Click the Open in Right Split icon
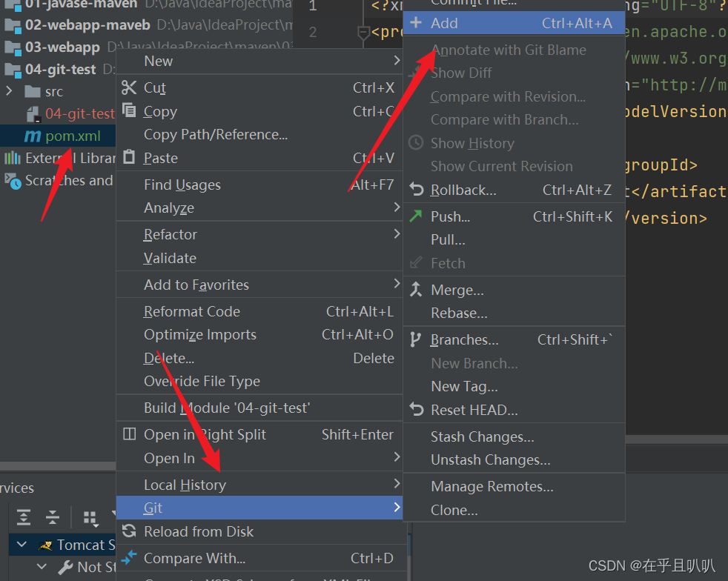The width and height of the screenshot is (728, 581). [129, 434]
